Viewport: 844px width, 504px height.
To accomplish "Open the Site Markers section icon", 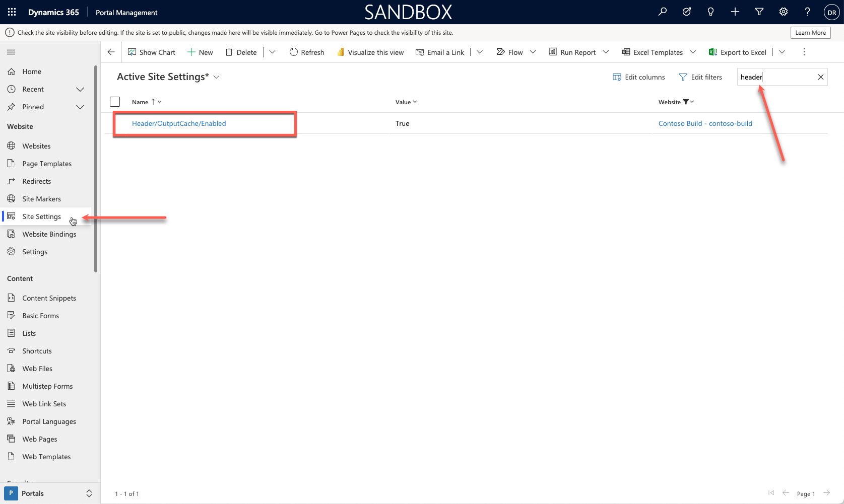I will [11, 198].
